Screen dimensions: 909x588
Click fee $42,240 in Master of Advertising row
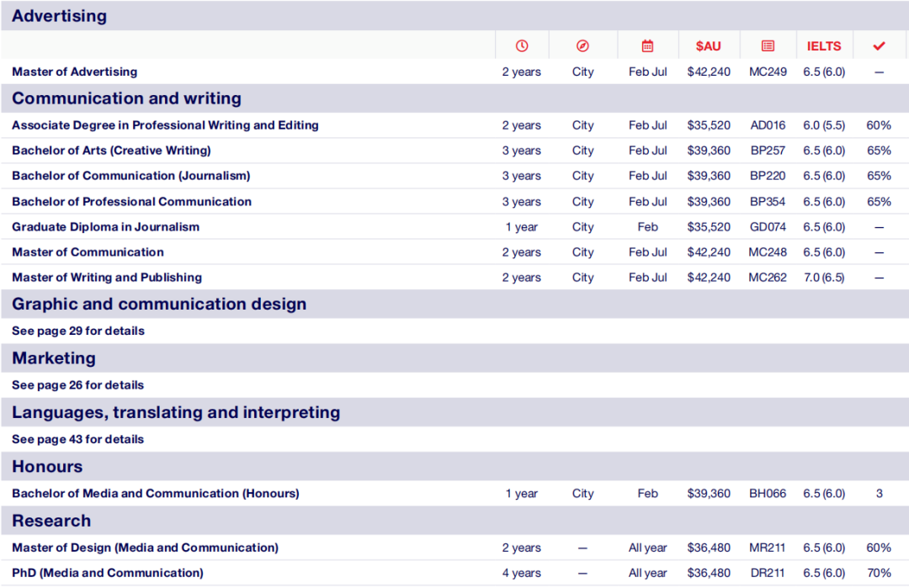(709, 72)
